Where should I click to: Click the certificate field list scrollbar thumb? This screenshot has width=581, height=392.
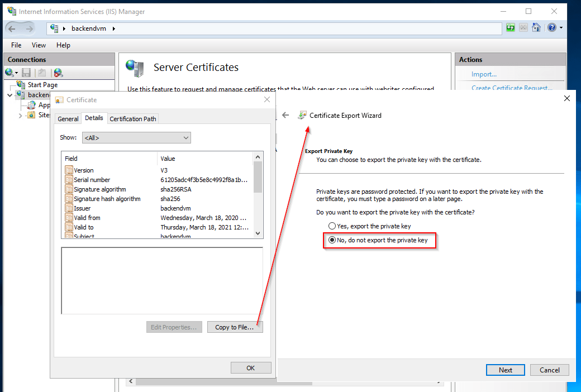pyautogui.click(x=258, y=177)
